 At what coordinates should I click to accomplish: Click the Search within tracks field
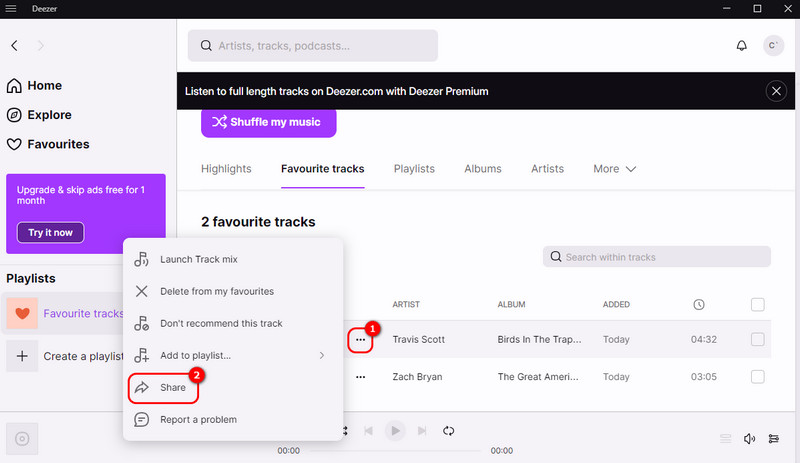pos(657,257)
